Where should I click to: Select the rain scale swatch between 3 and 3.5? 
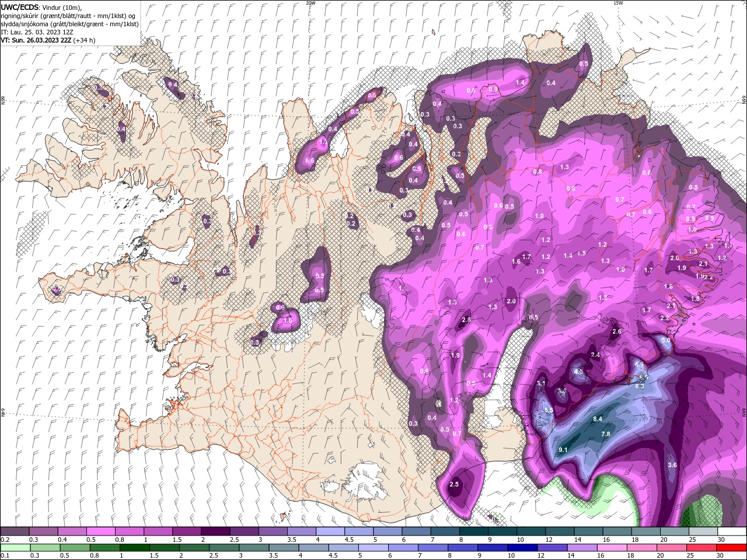[253, 548]
